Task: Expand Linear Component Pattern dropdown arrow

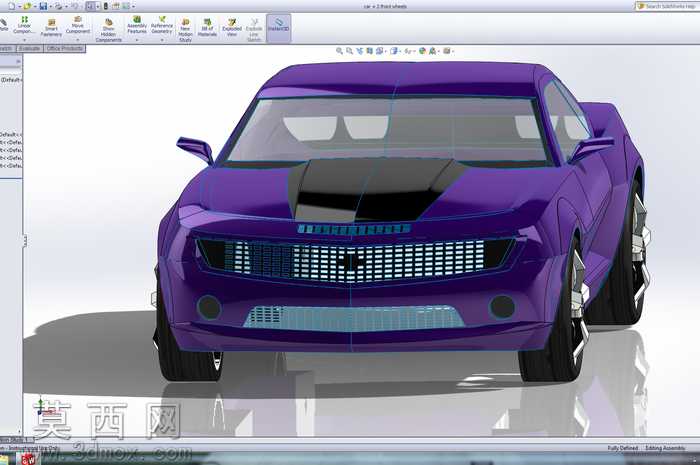Action: coord(24,40)
